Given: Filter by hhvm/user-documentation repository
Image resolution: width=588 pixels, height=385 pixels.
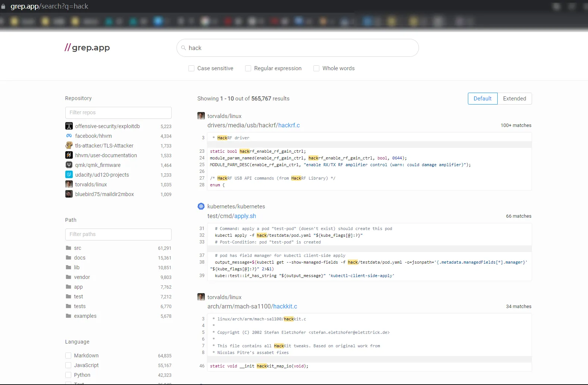Looking at the screenshot, I should coord(118,155).
